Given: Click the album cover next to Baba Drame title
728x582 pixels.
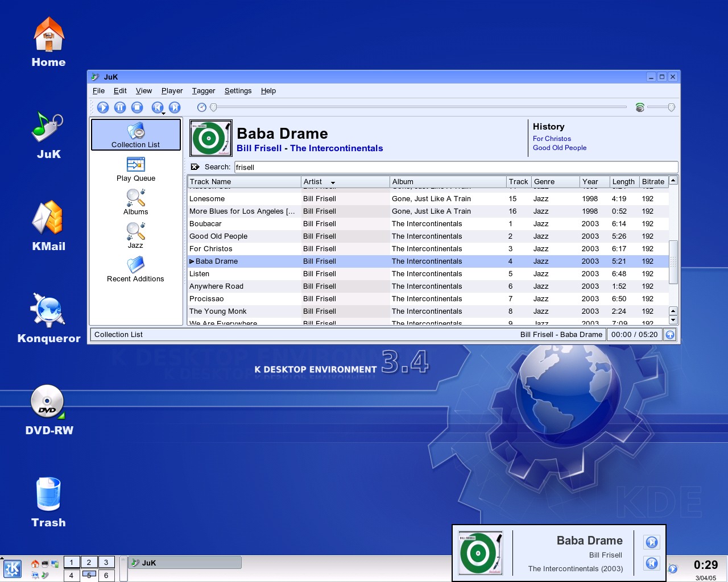Looking at the screenshot, I should [x=210, y=138].
